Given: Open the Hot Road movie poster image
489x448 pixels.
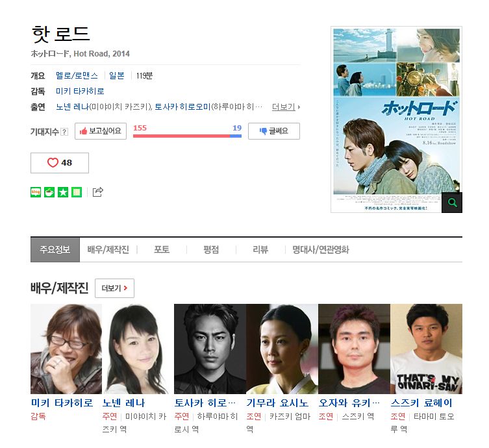Looking at the screenshot, I should pos(396,119).
